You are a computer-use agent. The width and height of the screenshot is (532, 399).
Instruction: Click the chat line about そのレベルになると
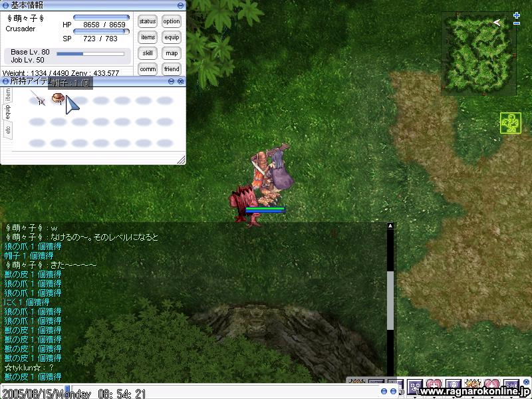coord(81,237)
